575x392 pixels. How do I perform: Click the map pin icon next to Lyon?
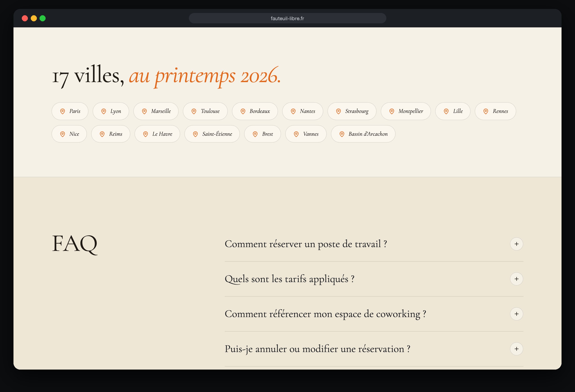point(104,112)
